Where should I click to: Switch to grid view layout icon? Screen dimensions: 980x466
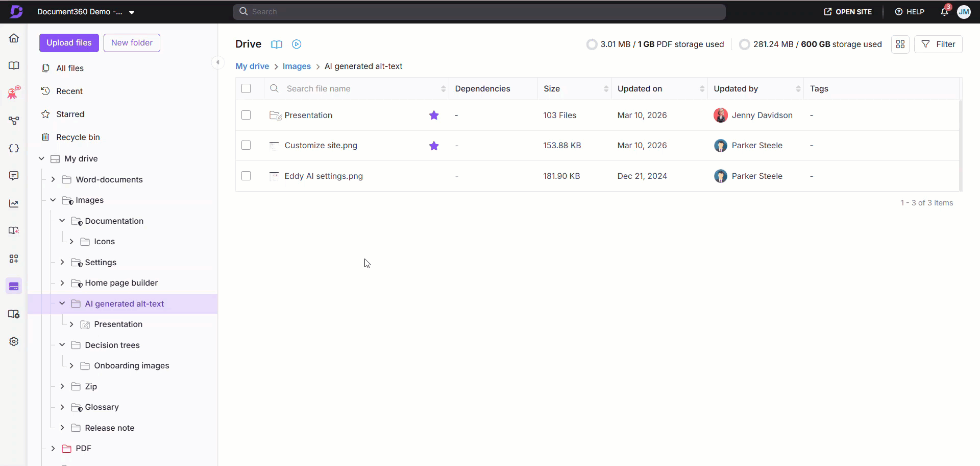pyautogui.click(x=900, y=44)
